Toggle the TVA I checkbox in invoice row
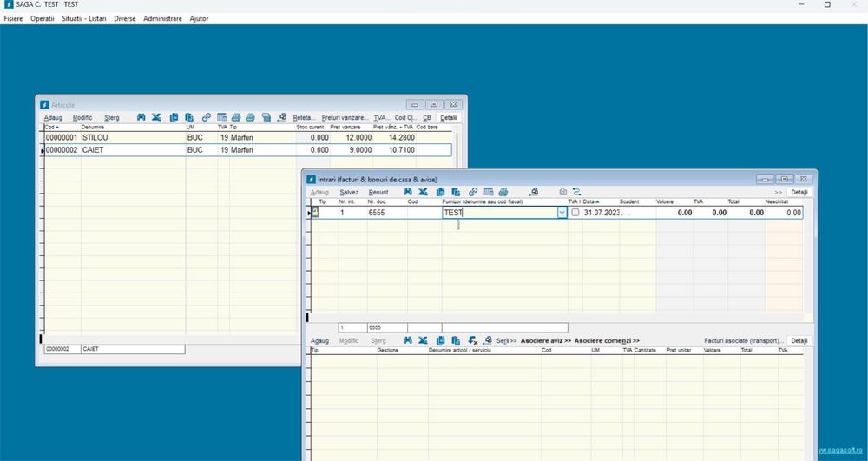 (x=575, y=213)
